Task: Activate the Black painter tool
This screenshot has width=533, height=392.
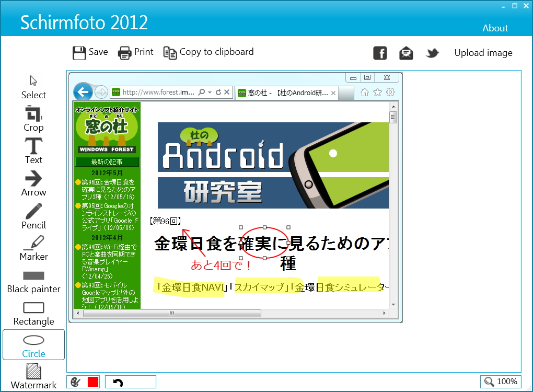Action: click(33, 282)
